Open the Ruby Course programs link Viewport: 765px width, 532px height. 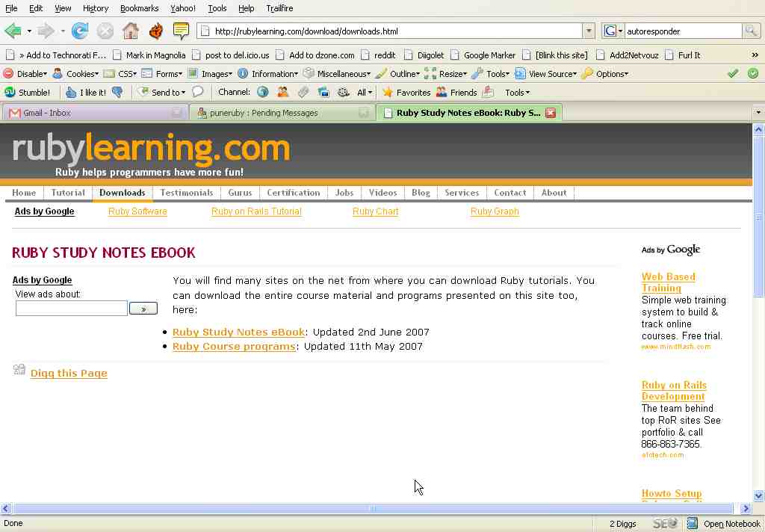(234, 347)
